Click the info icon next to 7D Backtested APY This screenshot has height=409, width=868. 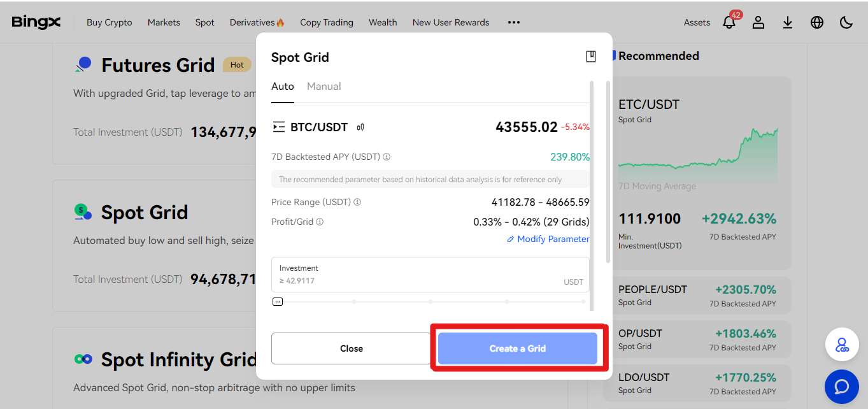[x=387, y=157]
